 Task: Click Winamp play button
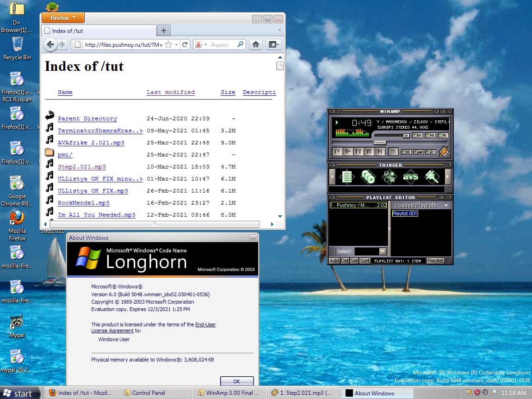348,152
